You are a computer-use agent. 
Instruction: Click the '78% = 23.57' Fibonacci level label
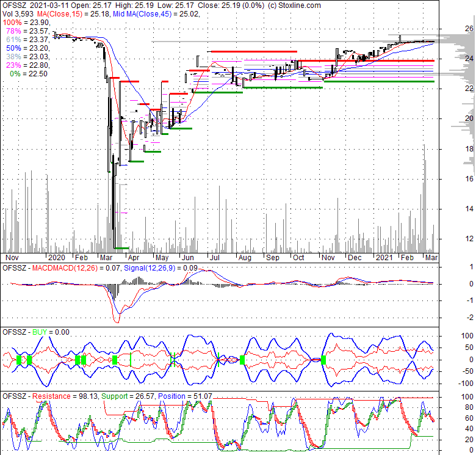pos(27,31)
